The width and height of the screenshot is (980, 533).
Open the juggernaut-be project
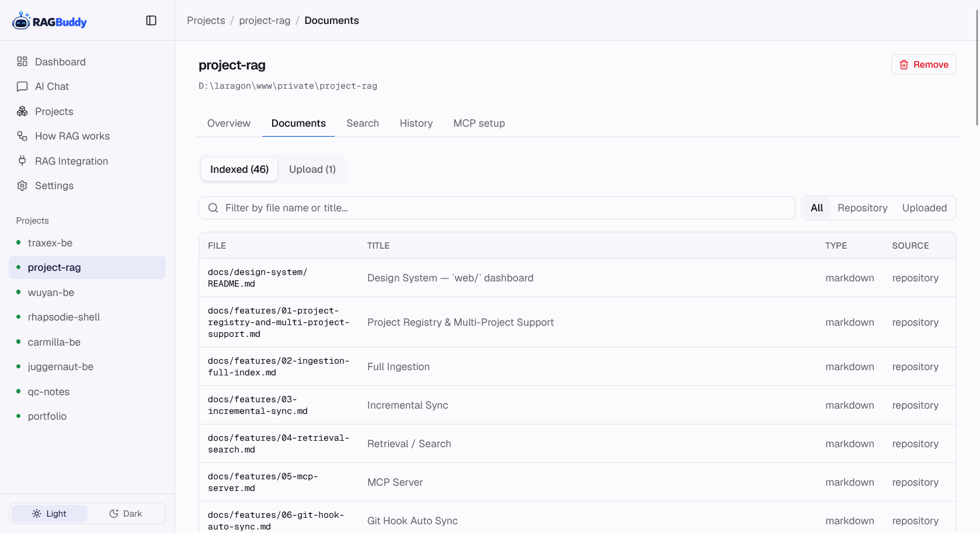point(87,367)
